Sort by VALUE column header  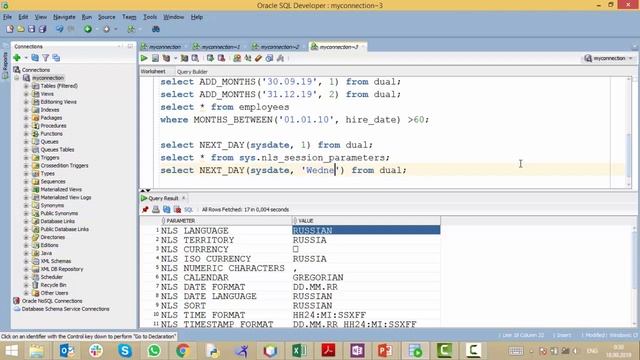click(366, 220)
